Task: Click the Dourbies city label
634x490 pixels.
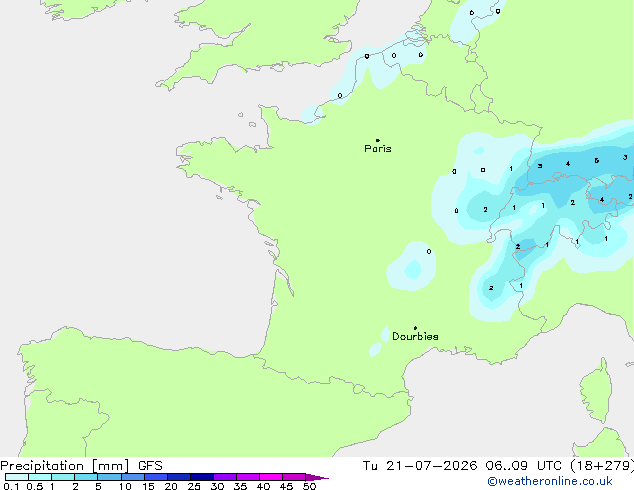Action: 415,336
